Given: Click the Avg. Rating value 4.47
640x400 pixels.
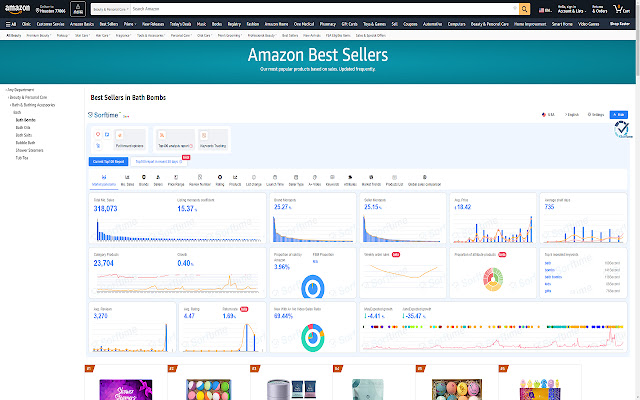Looking at the screenshot, I should click(189, 316).
